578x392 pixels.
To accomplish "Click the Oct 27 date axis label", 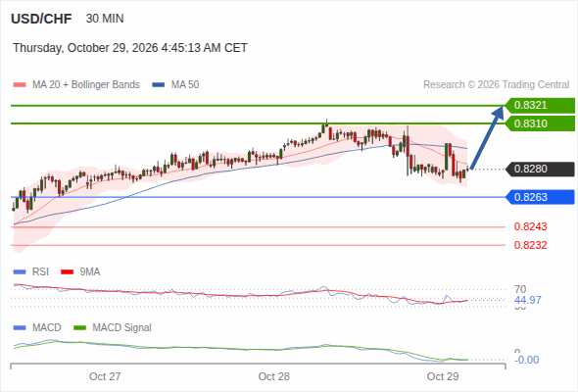I will [x=105, y=376].
